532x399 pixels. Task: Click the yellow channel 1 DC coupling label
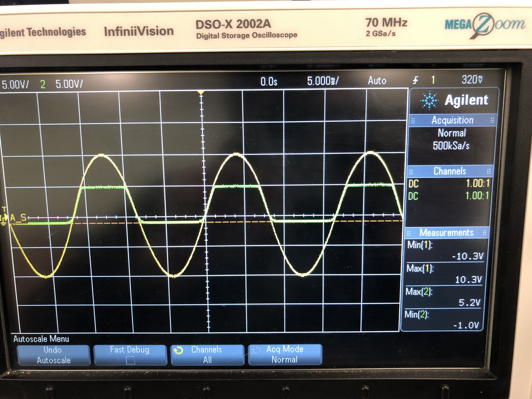(413, 184)
